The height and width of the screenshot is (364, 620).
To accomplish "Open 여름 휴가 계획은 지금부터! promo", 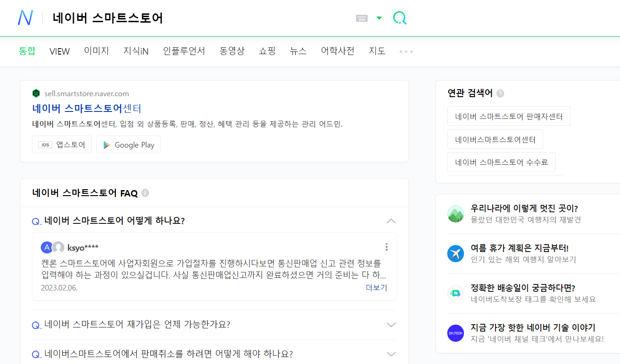I will click(520, 248).
